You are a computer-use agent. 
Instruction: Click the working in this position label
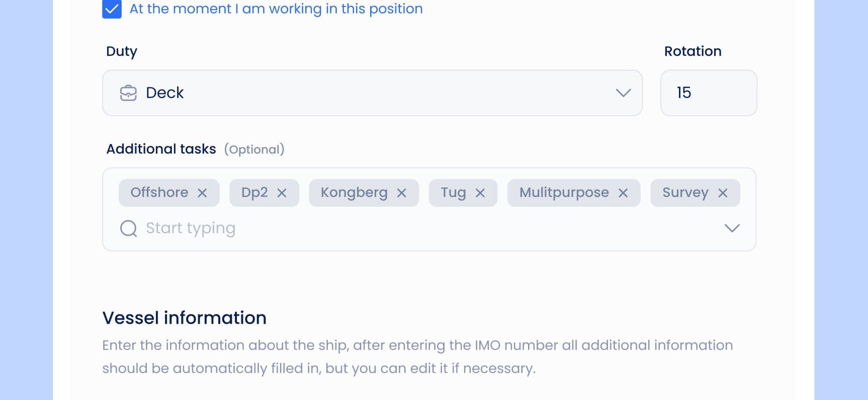(276, 9)
